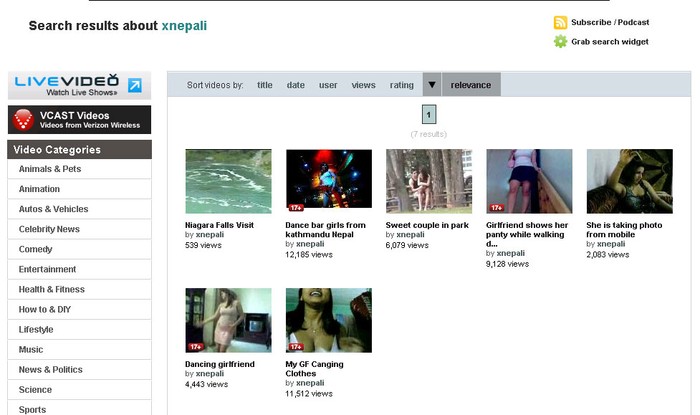Viewport: 700px width, 415px height.
Task: Open the Subscribe / Podcast link
Action: [x=610, y=22]
